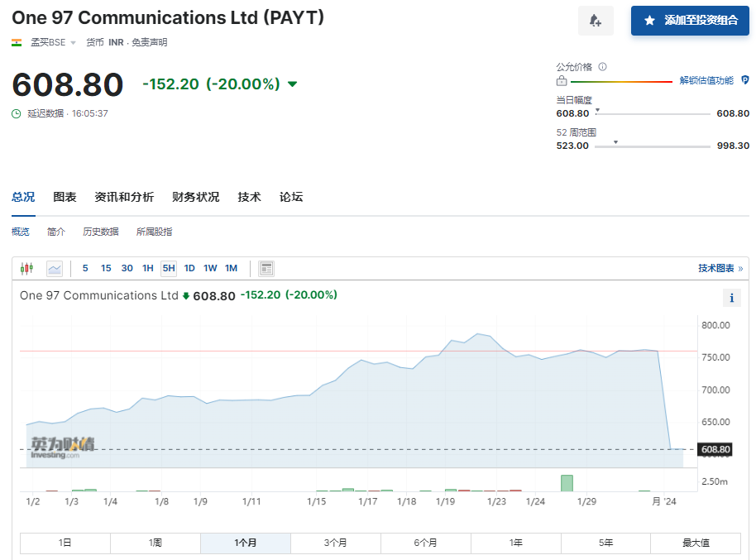Open the BSE exchange dropdown

pos(53,42)
